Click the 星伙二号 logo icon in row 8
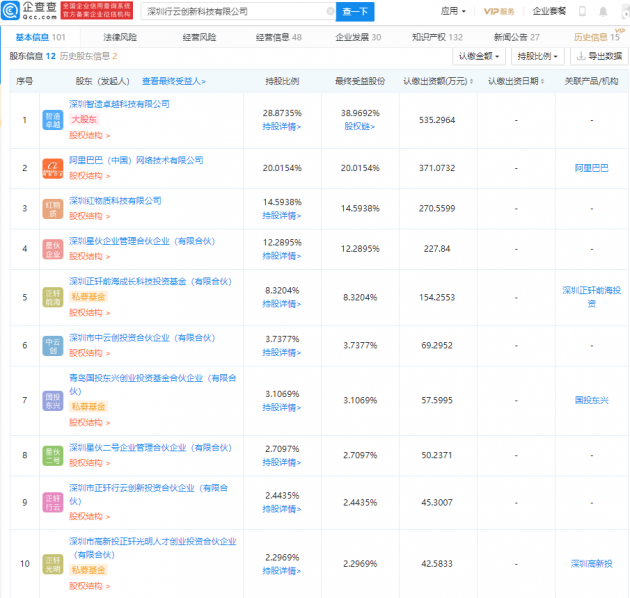The image size is (630, 598). [x=53, y=456]
